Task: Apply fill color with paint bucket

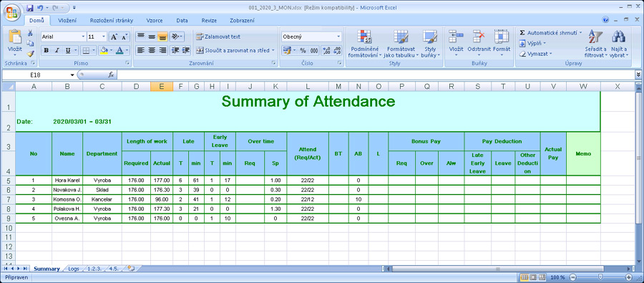Action: coord(104,51)
